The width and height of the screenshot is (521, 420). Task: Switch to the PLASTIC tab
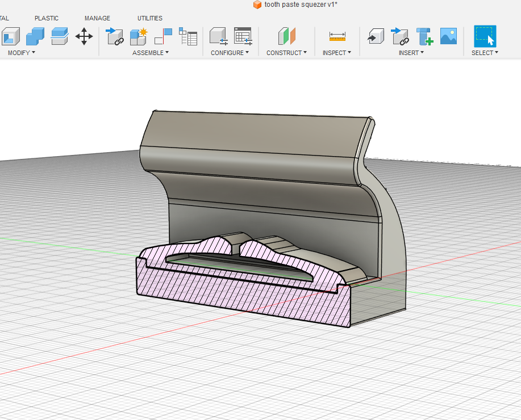coord(47,18)
